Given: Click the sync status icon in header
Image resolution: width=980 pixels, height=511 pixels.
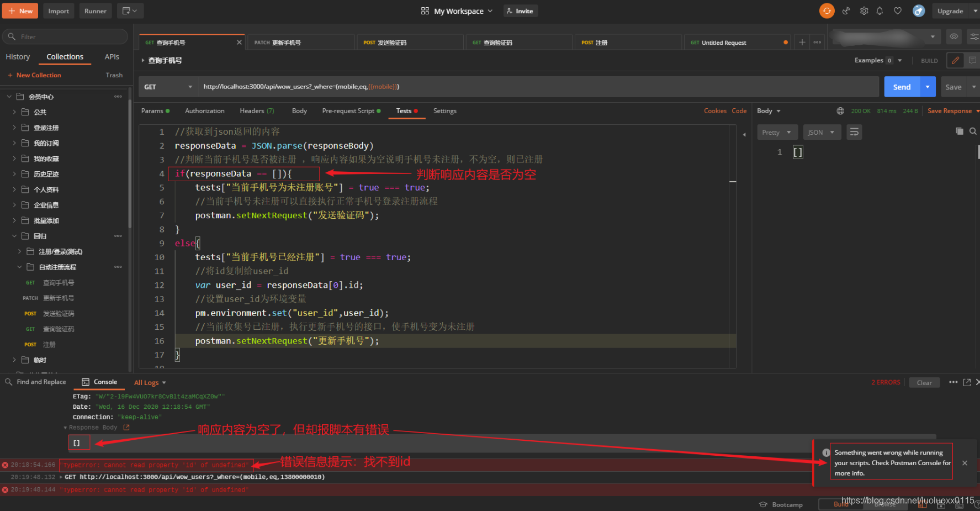Looking at the screenshot, I should coord(827,11).
